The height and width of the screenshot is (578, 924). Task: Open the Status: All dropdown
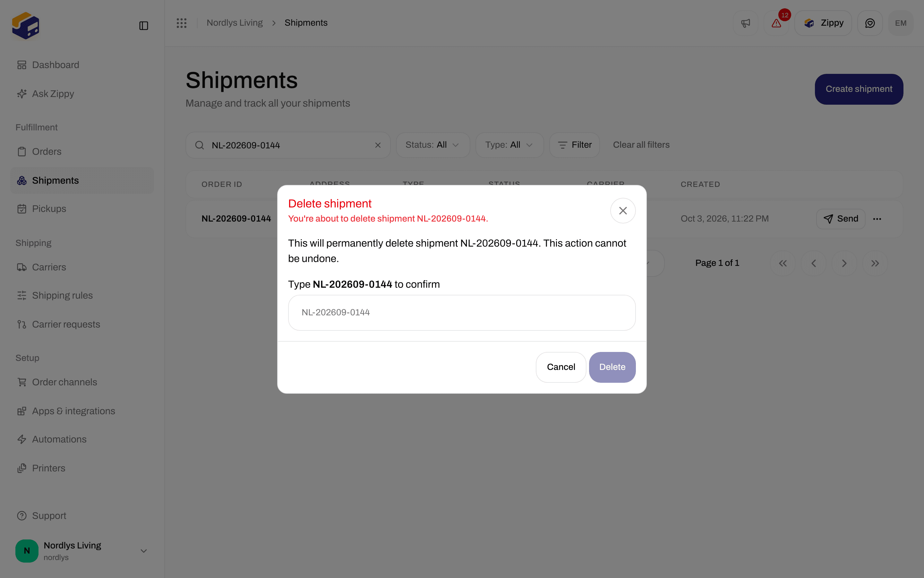[x=432, y=145]
